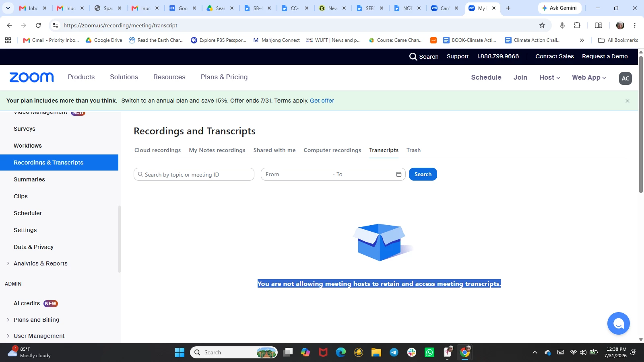
Task: Open Plans & Pricing page
Action: [x=224, y=77]
